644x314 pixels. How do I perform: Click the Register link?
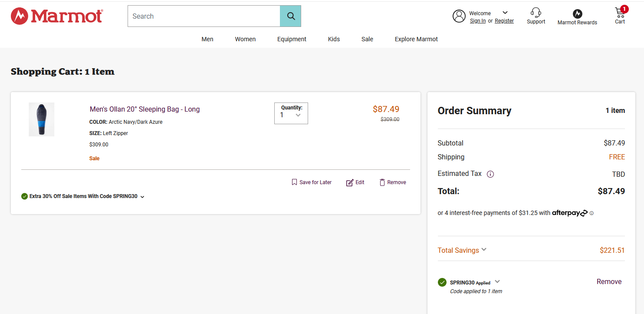(504, 21)
